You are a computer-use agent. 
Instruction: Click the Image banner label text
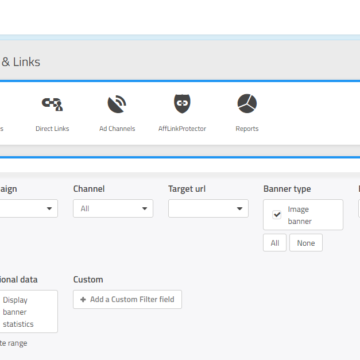[299, 215]
